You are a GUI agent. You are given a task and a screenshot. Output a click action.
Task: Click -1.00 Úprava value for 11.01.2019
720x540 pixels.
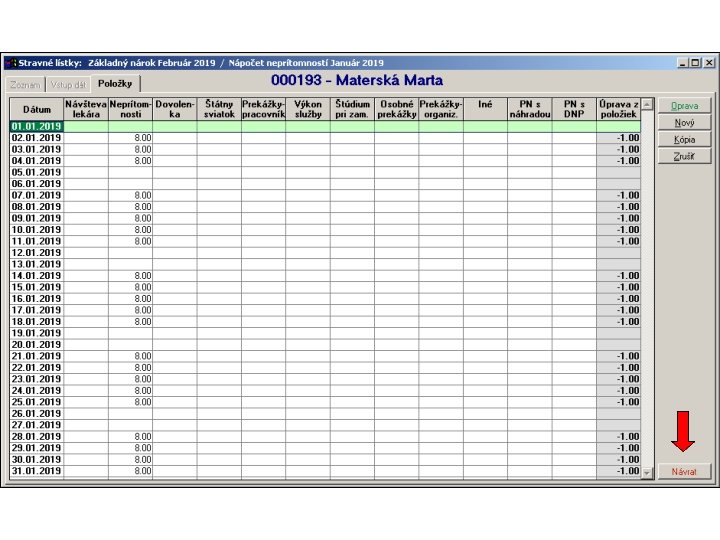click(x=619, y=241)
